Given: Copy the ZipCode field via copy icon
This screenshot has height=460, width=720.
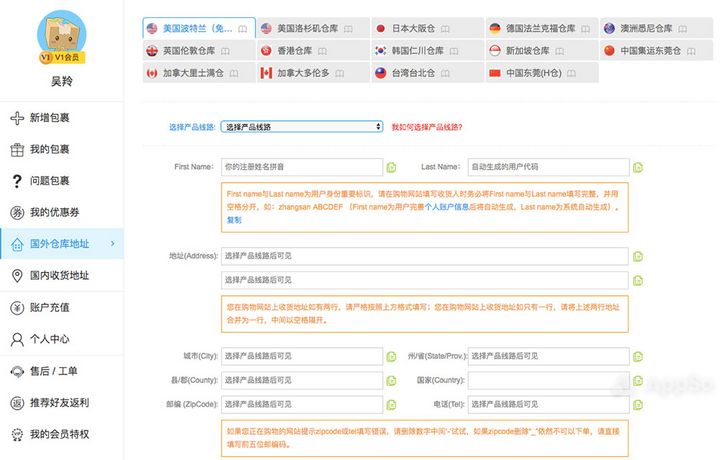Looking at the screenshot, I should click(391, 405).
